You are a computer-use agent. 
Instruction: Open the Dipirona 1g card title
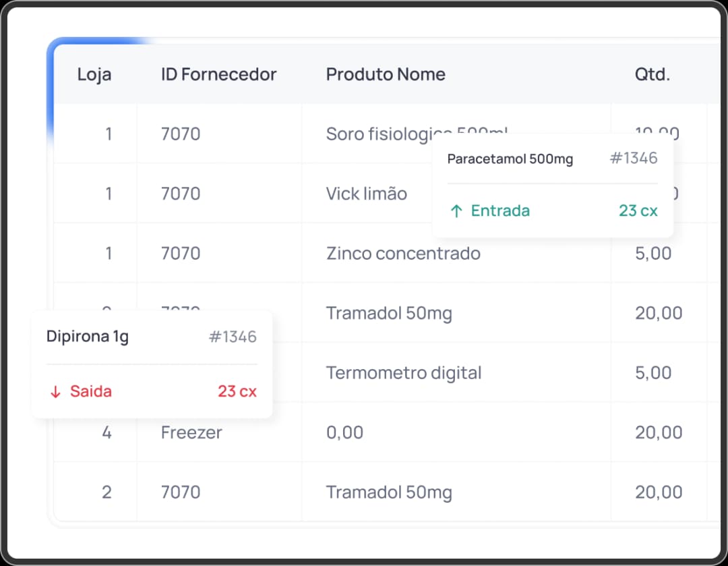tap(88, 337)
